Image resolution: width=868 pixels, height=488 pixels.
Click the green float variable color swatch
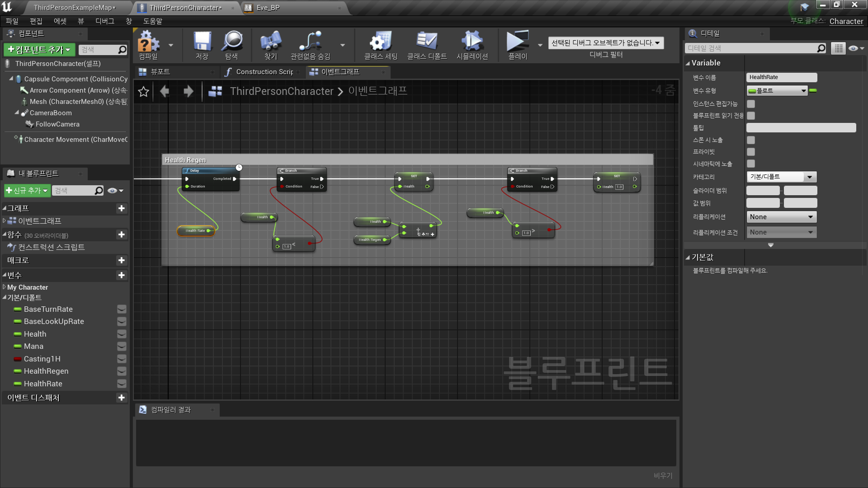(x=813, y=90)
